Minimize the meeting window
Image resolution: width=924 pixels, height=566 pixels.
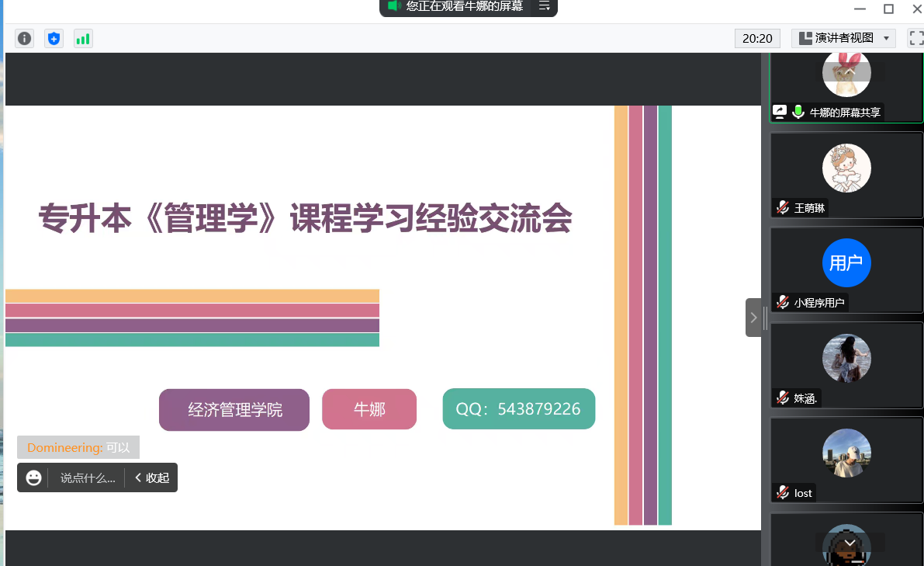[860, 9]
